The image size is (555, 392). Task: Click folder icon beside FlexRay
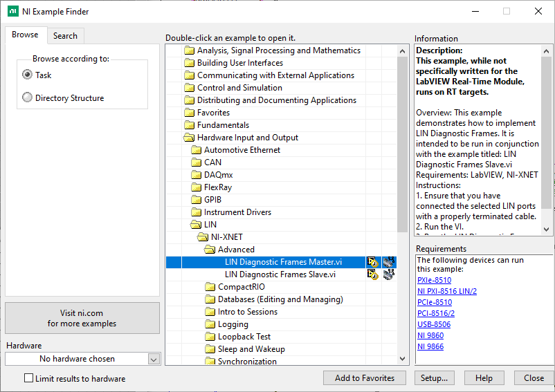(x=196, y=187)
